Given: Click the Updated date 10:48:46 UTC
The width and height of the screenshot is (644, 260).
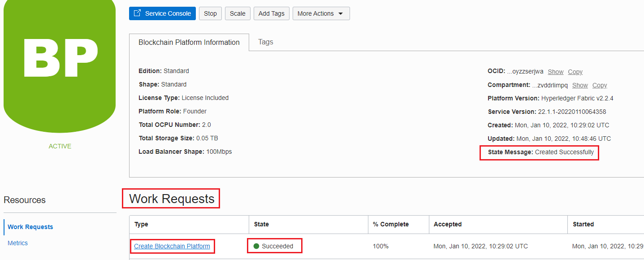Looking at the screenshot, I should (564, 139).
